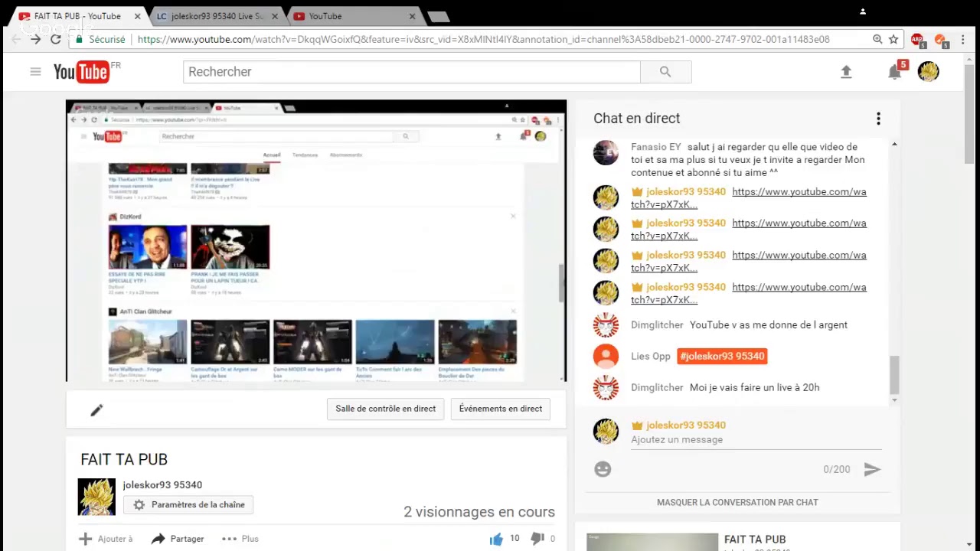Click Fanasio EY chat avatar
Viewport: 980px width, 551px height.
point(606,152)
